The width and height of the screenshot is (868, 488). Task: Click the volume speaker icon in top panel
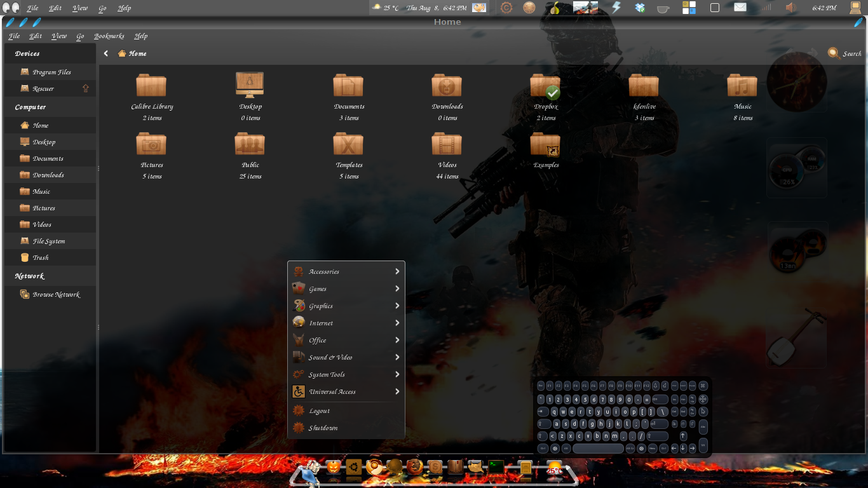point(791,8)
